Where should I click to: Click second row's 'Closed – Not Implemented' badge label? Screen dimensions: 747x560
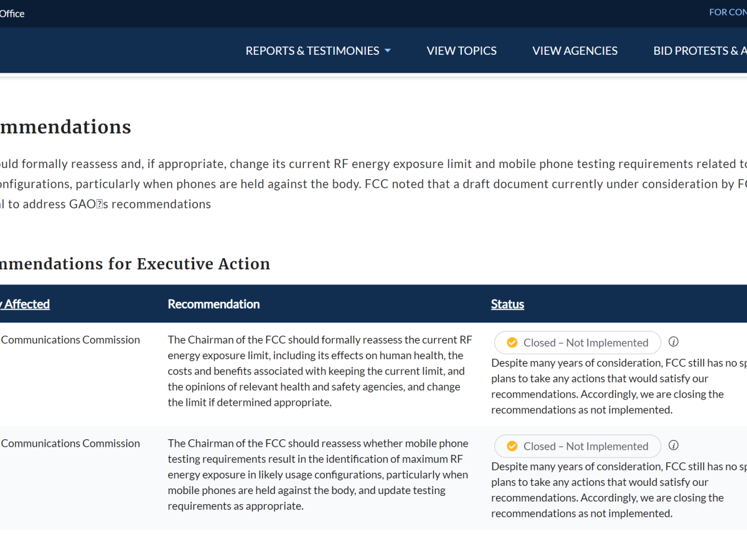pyautogui.click(x=586, y=446)
